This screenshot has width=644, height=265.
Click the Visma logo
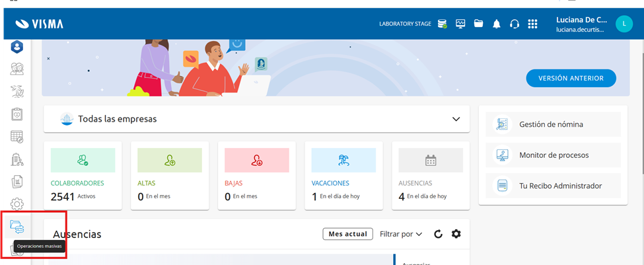click(40, 24)
